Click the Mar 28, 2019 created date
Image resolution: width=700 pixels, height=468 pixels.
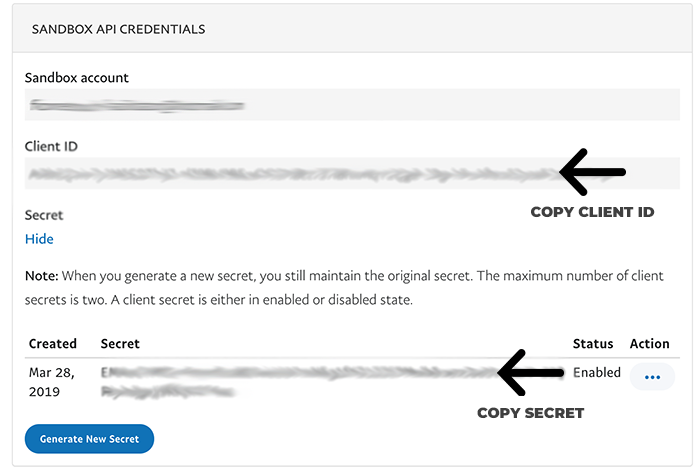tap(51, 382)
